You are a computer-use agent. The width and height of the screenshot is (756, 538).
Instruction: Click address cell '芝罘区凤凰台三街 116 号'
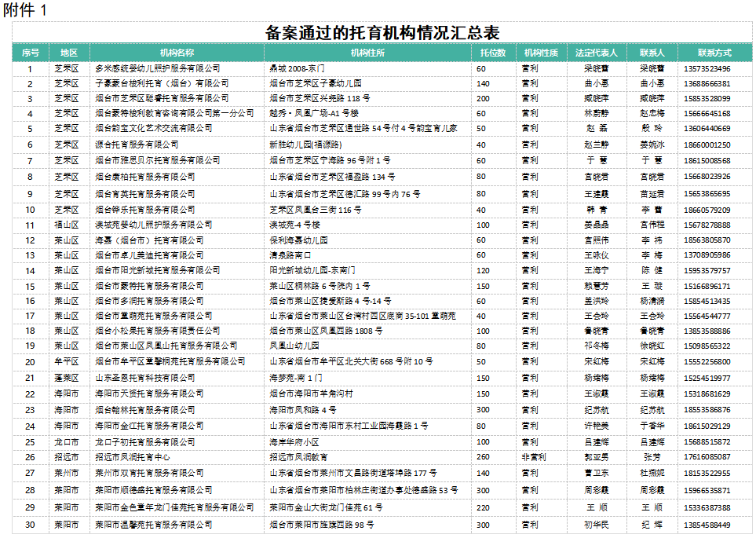pyautogui.click(x=316, y=210)
